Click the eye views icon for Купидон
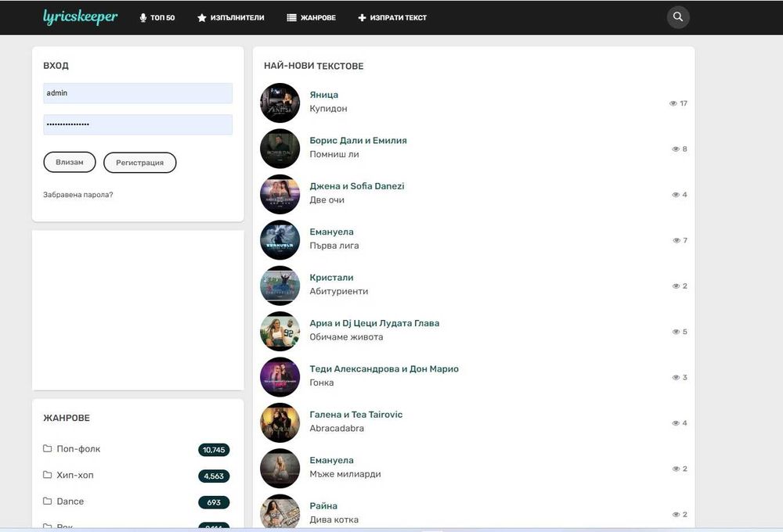 (x=673, y=103)
